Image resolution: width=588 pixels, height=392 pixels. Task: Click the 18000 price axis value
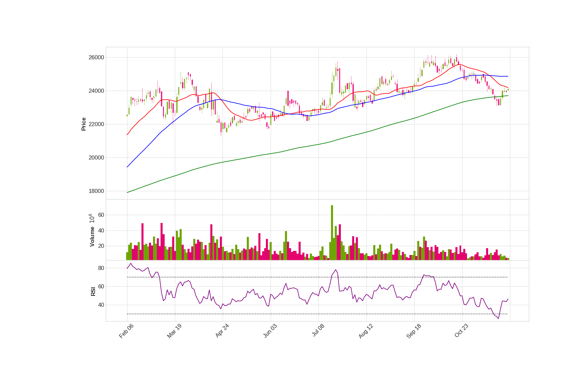pos(96,191)
